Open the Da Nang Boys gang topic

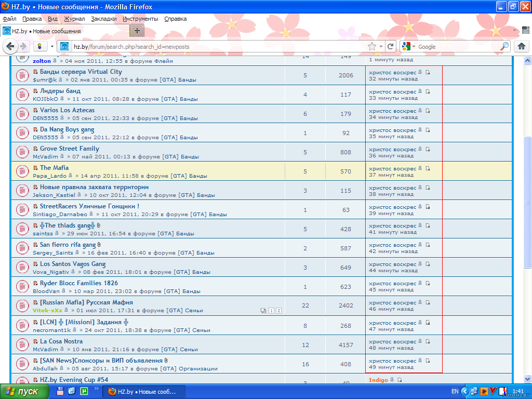tap(67, 129)
